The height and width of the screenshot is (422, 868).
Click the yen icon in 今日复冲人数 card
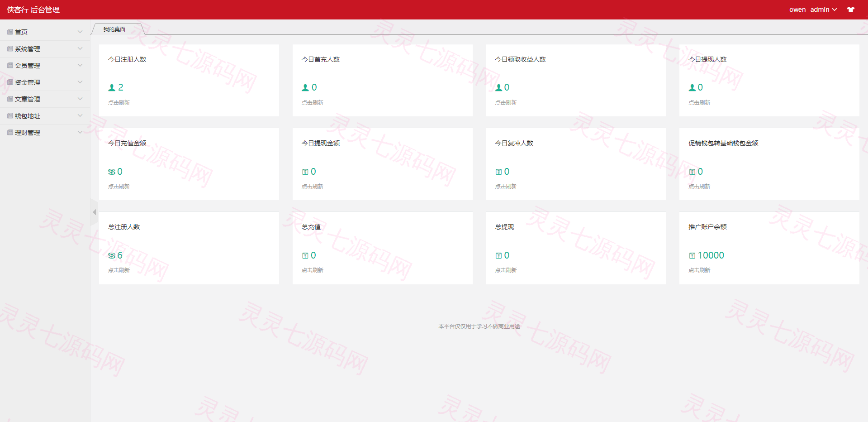point(499,172)
